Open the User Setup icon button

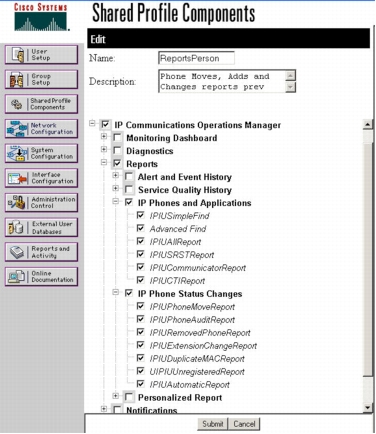(x=41, y=55)
